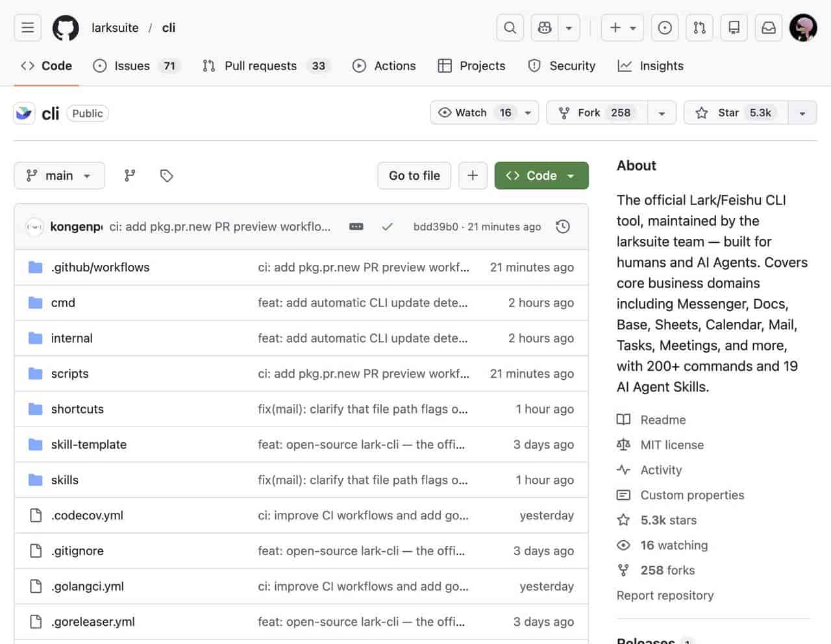Open commit bdd39b0 link
The image size is (831, 644).
click(x=436, y=227)
